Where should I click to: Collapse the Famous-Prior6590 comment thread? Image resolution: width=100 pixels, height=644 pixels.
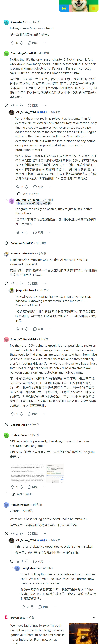[x=6, y=283]
